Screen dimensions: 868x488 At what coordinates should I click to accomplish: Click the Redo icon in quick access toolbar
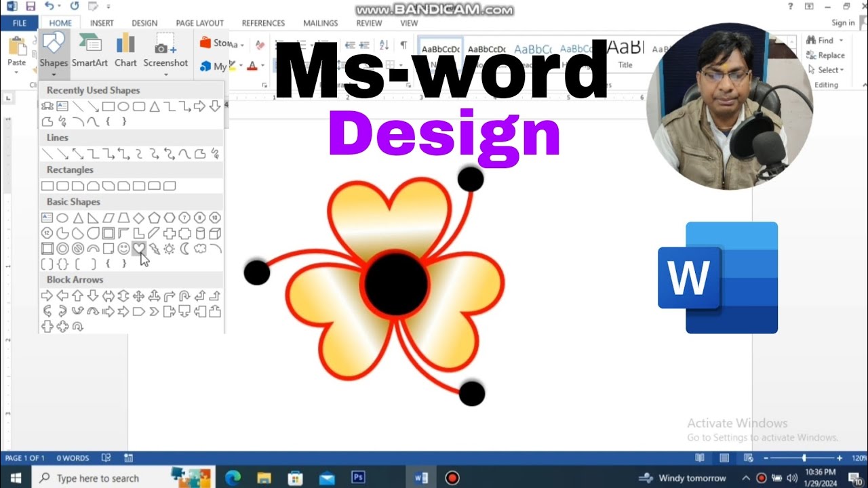click(x=73, y=6)
